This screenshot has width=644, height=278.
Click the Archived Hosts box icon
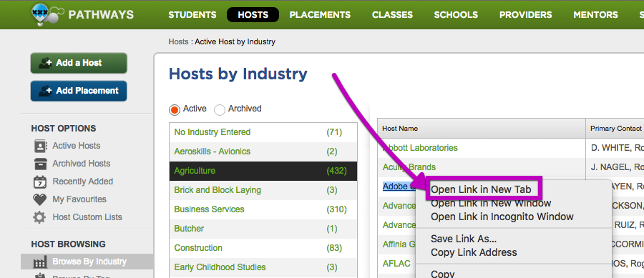tap(40, 164)
